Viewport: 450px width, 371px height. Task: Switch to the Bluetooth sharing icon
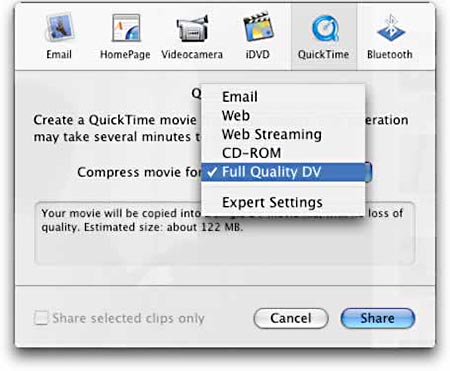[390, 29]
